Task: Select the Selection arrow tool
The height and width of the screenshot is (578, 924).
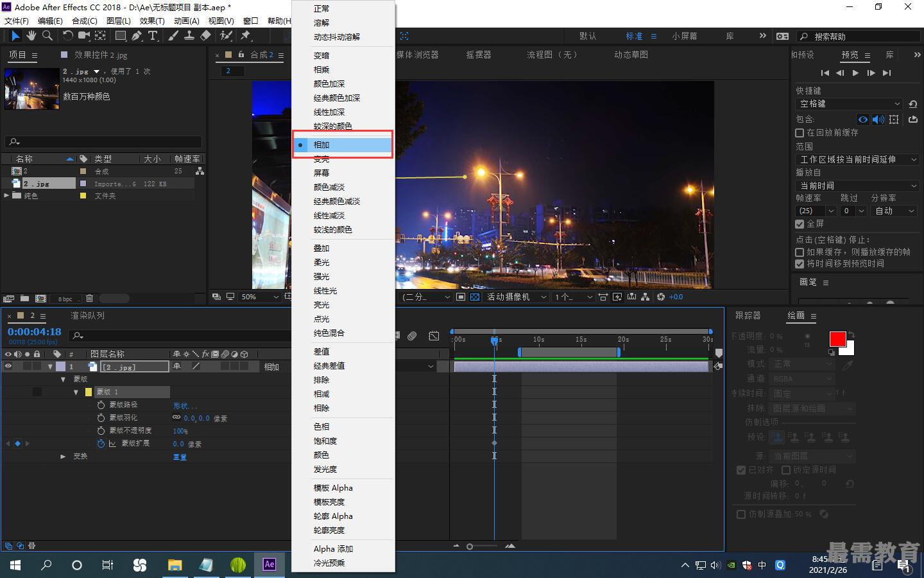Action: click(15, 36)
